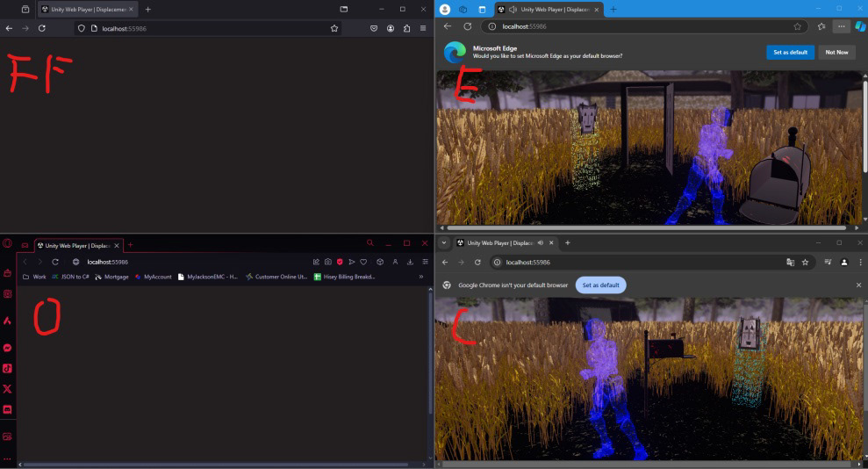Click Firefox back arrow button
The width and height of the screenshot is (868, 469).
9,28
